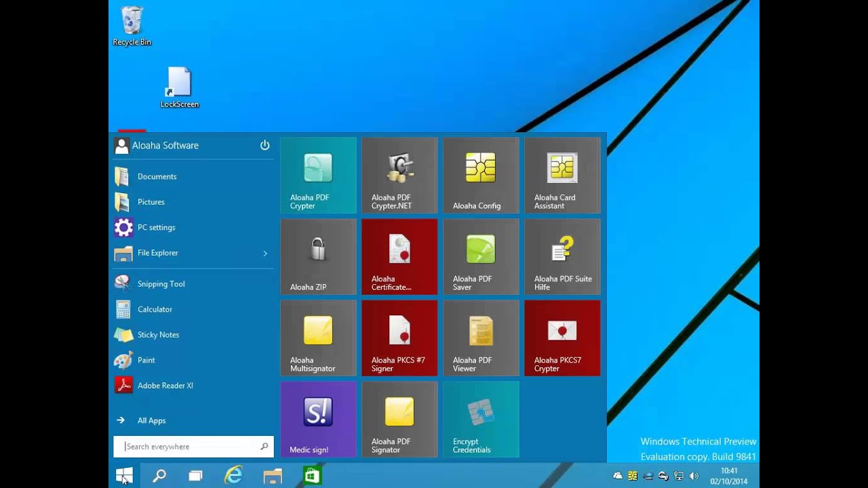Click the magnifier icon in the search box

coord(264,447)
